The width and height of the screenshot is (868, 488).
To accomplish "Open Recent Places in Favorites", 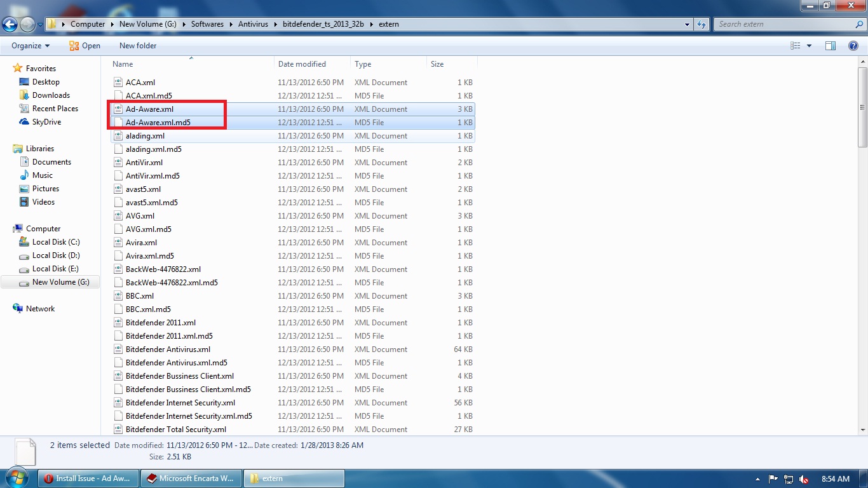I will [x=55, y=109].
